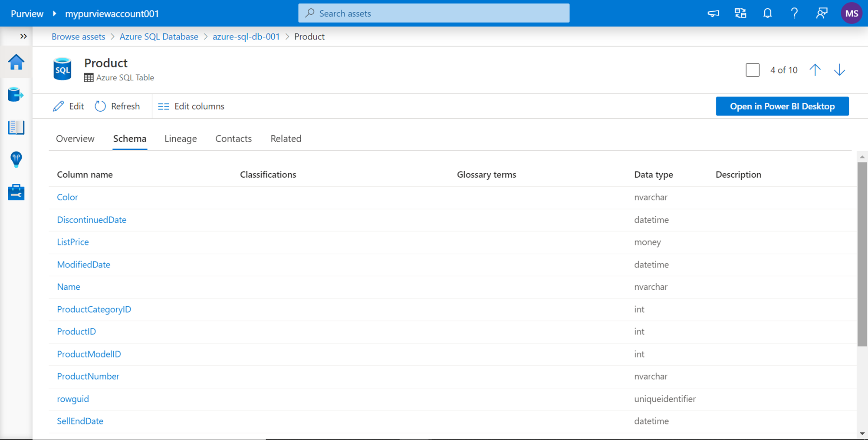Click the Glossary terms column header
Image resolution: width=868 pixels, height=440 pixels.
tap(487, 175)
